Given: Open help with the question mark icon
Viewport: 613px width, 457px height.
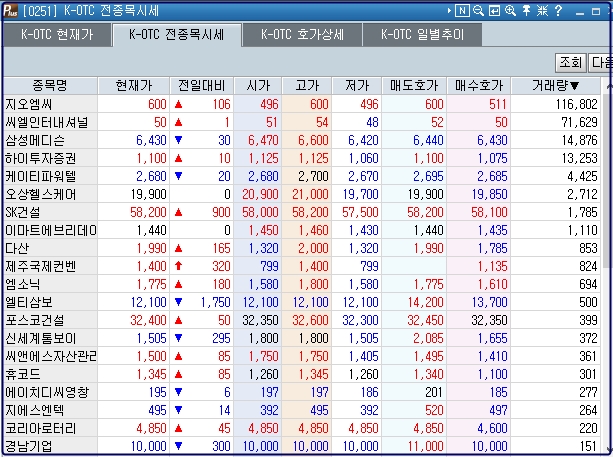Looking at the screenshot, I should [558, 11].
